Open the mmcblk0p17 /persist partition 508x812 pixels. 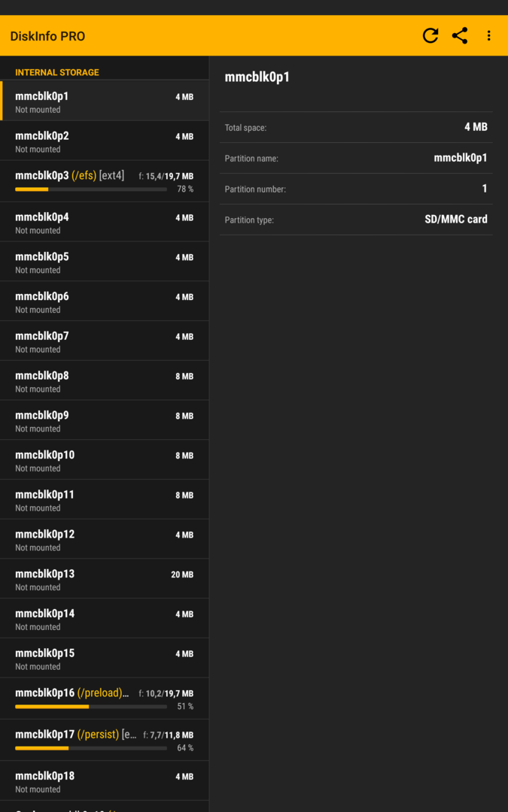tap(104, 740)
